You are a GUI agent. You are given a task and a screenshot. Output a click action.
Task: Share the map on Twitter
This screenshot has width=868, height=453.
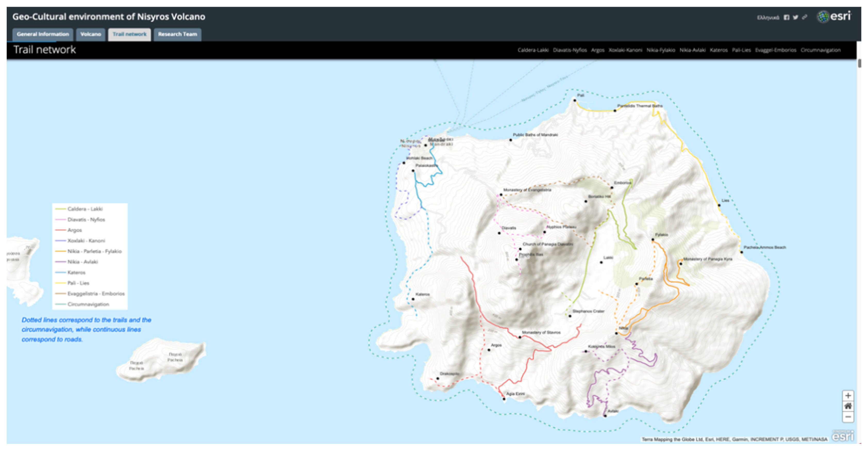click(795, 17)
